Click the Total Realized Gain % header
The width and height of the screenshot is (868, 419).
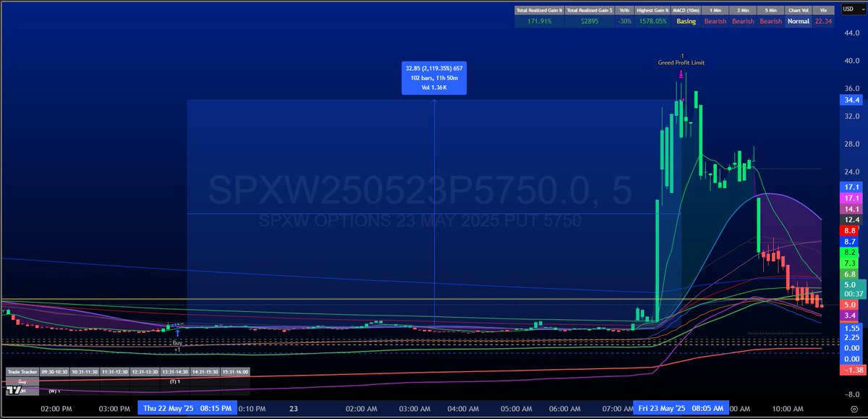pyautogui.click(x=539, y=10)
